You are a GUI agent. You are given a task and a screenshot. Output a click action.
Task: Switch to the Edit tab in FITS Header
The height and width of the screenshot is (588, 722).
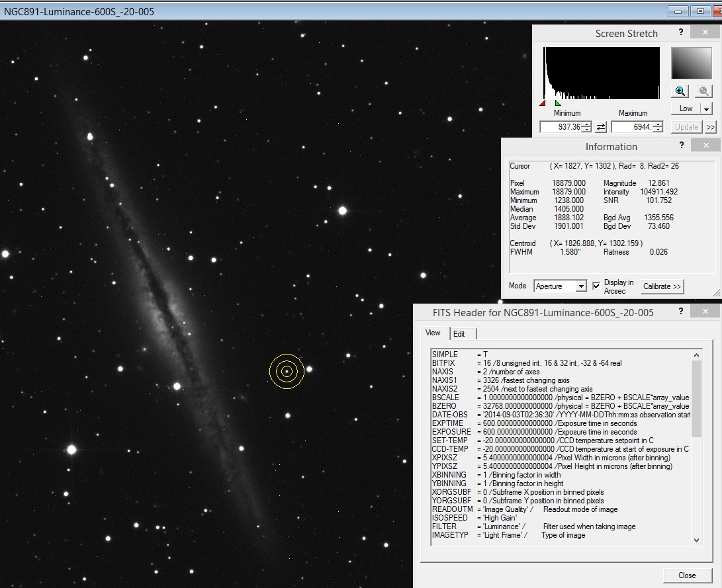tap(460, 333)
